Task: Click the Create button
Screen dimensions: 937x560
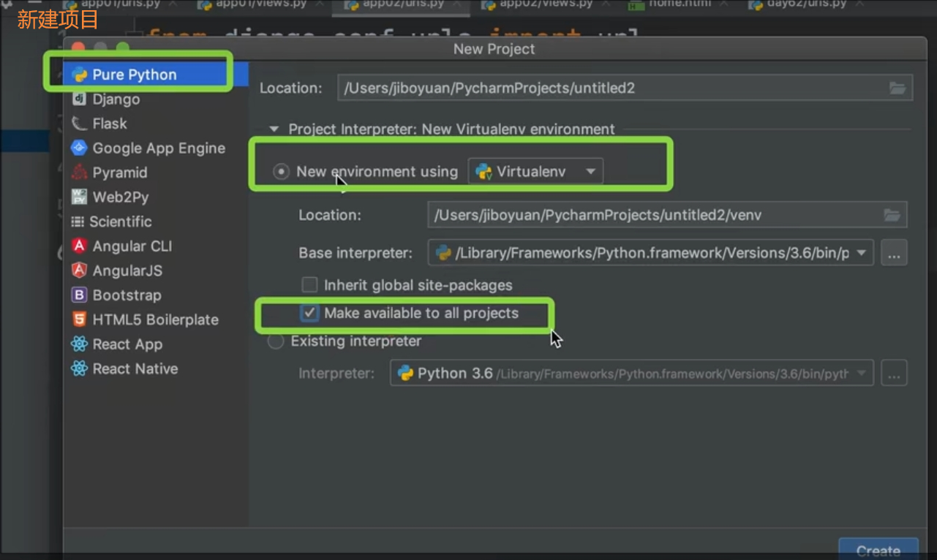Action: 878,550
